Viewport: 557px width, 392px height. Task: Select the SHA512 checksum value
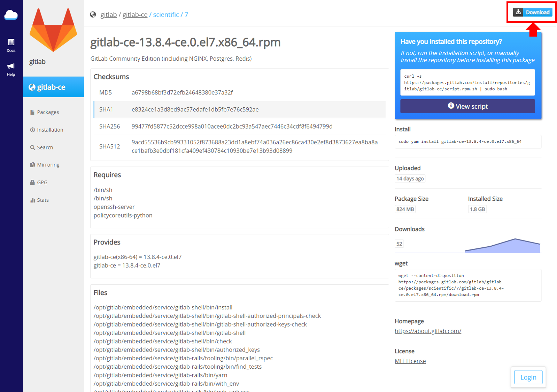(x=255, y=147)
